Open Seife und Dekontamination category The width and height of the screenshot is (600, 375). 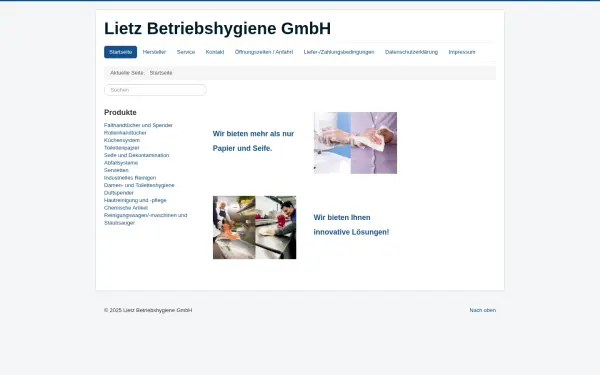136,155
